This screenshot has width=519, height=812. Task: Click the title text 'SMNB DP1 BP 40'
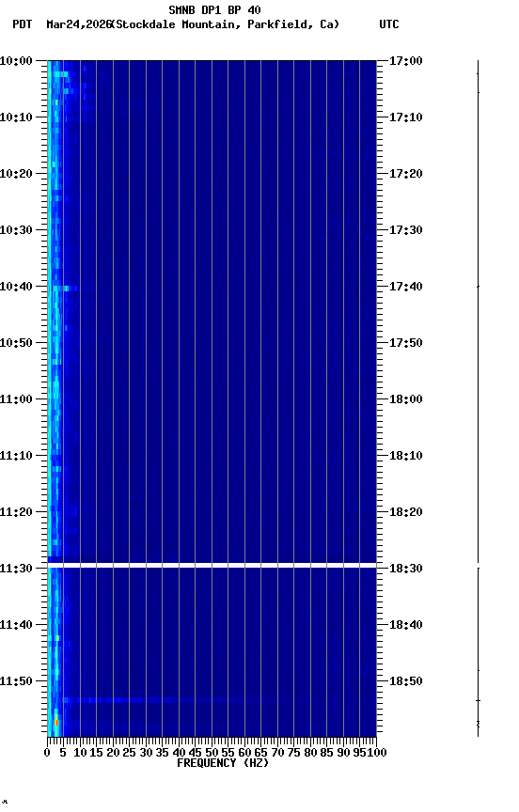214,9
